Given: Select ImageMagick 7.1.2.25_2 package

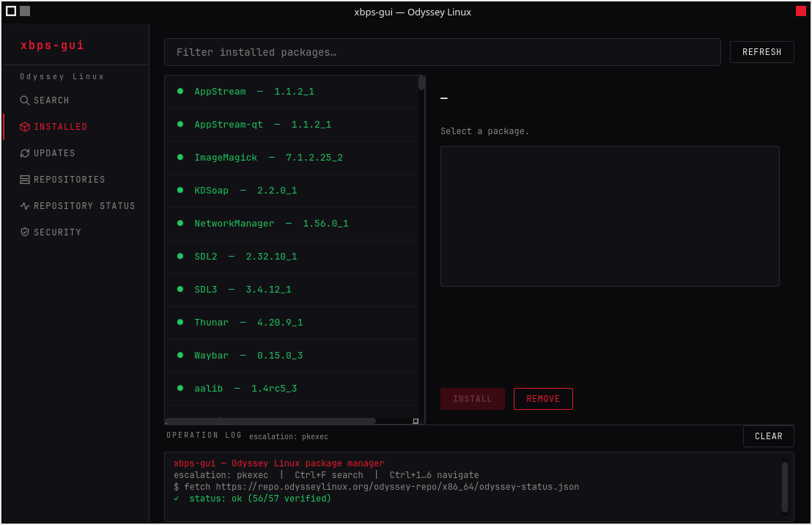Looking at the screenshot, I should coord(292,158).
